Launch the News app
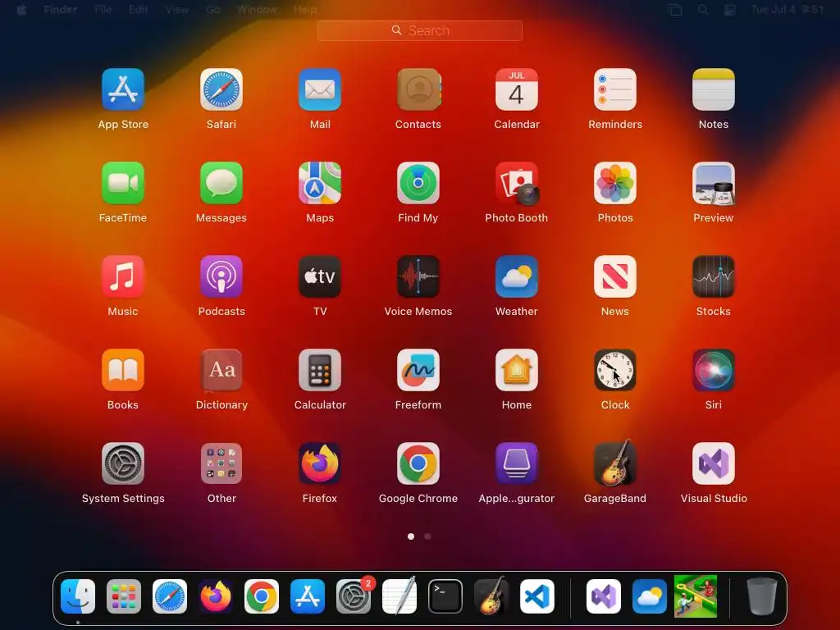840x630 pixels. click(x=615, y=276)
